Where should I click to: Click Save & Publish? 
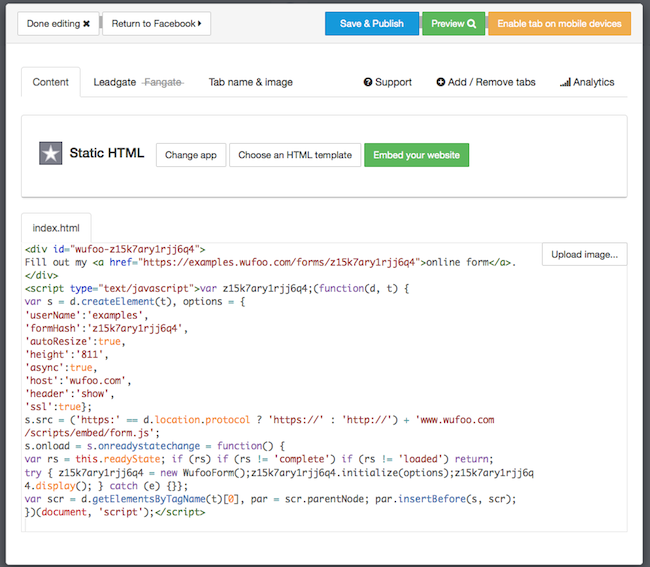(x=372, y=24)
